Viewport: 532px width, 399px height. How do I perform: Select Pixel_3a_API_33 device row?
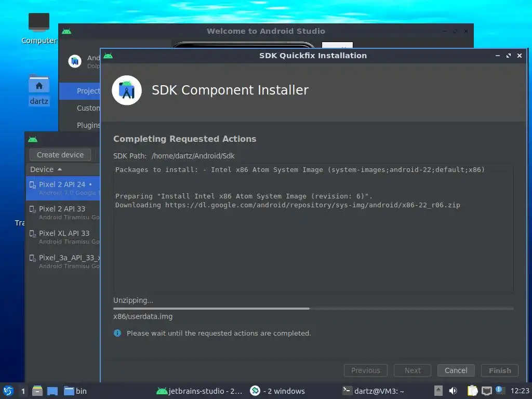click(x=63, y=261)
